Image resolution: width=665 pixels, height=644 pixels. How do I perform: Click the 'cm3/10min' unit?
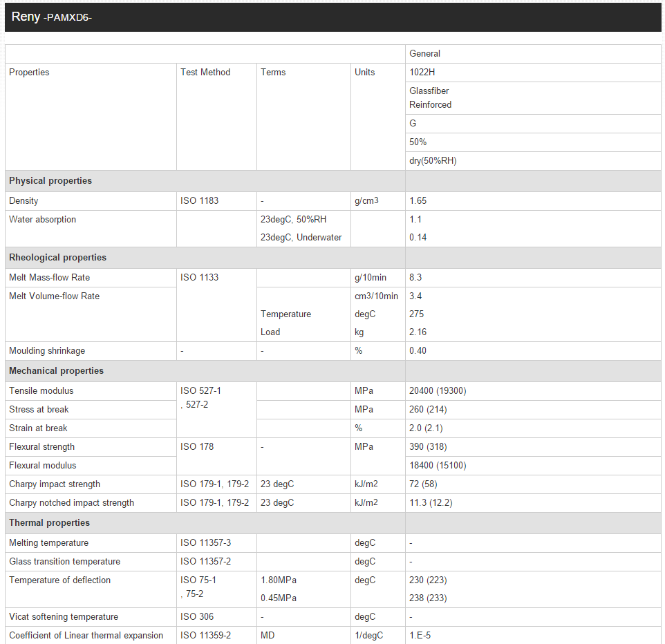[376, 296]
